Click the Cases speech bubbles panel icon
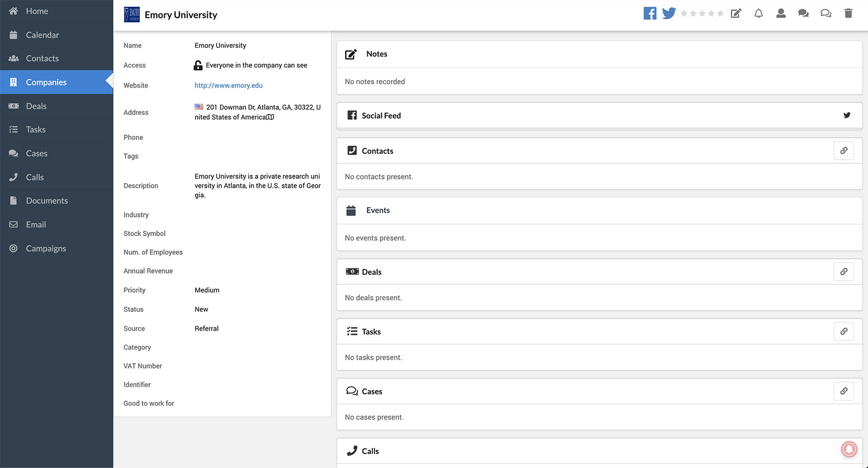The height and width of the screenshot is (468, 868). pos(352,391)
